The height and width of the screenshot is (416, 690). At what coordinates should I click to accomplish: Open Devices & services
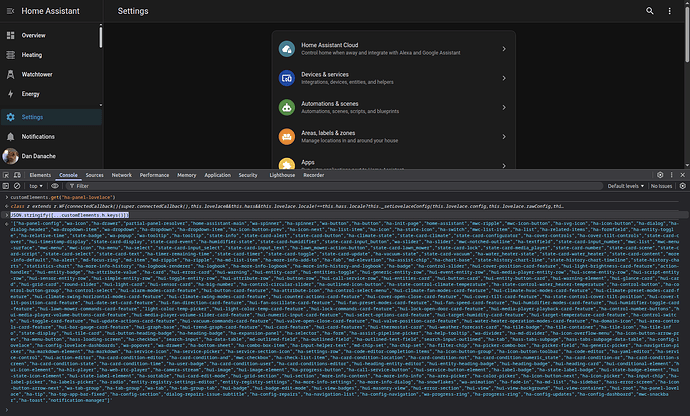pyautogui.click(x=393, y=78)
